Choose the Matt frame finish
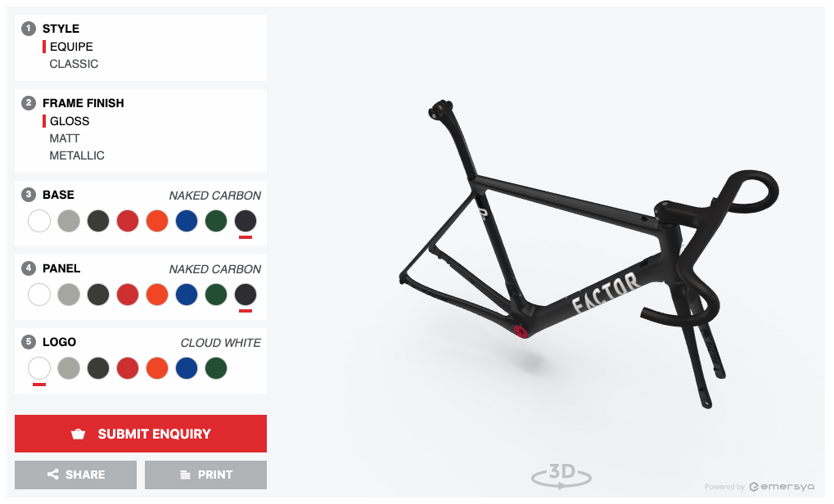 click(65, 138)
